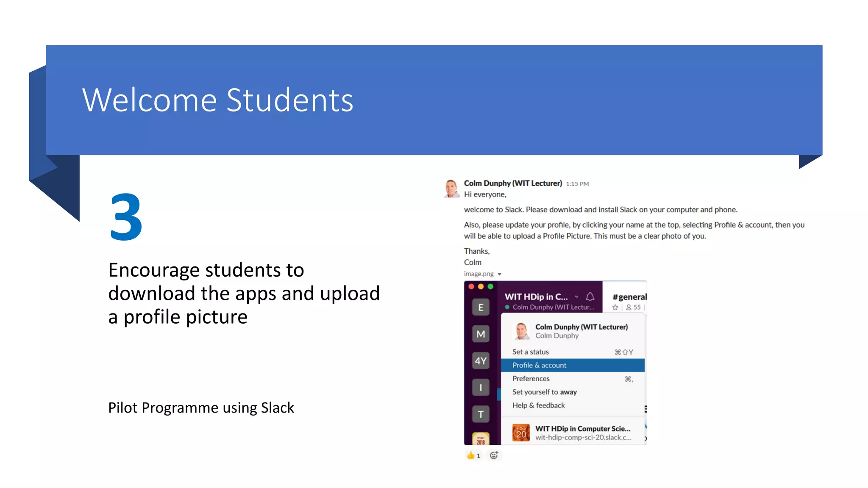Viewport: 868px width, 488px height.
Task: Select the I workspace icon
Action: tap(481, 387)
